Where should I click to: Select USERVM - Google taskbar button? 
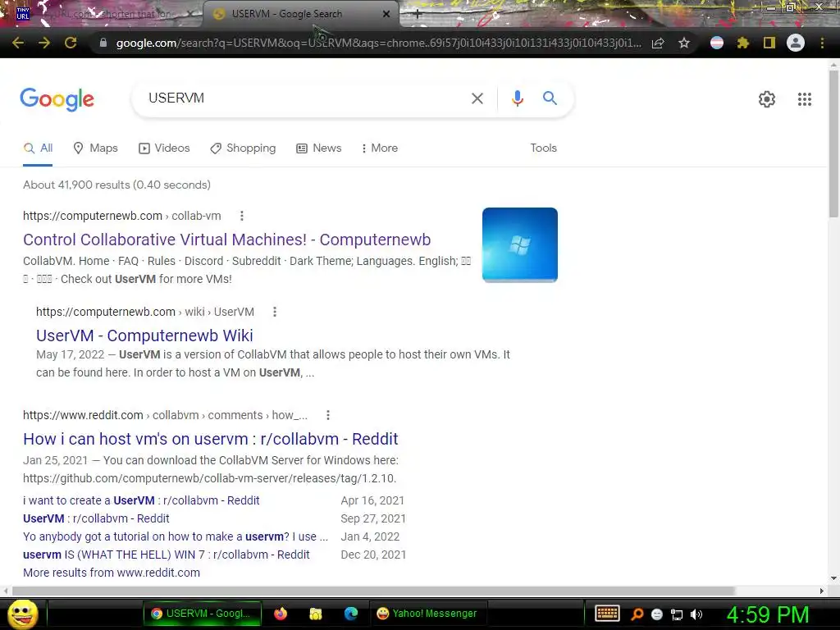(202, 614)
